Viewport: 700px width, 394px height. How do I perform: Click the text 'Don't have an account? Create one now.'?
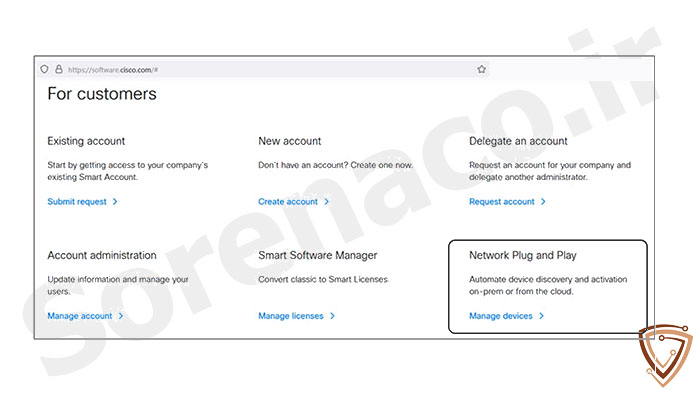335,165
